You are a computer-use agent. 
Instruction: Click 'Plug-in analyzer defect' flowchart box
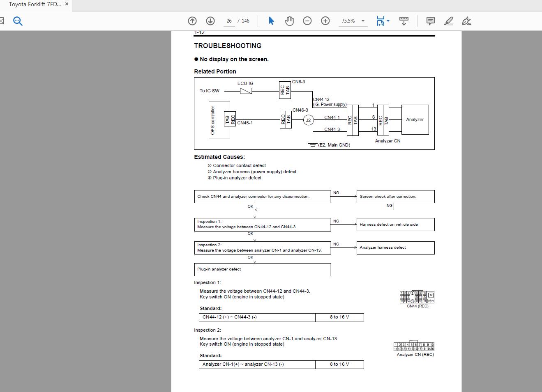click(262, 269)
